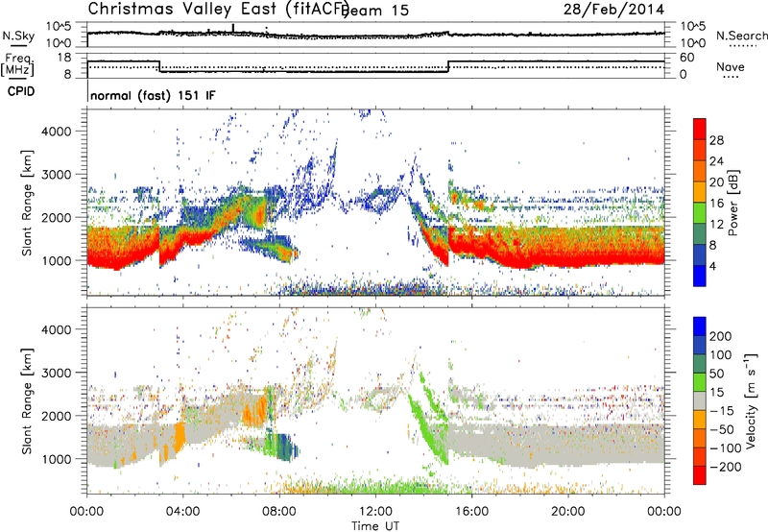Click the velocity colorbar value '-15'

[722, 411]
